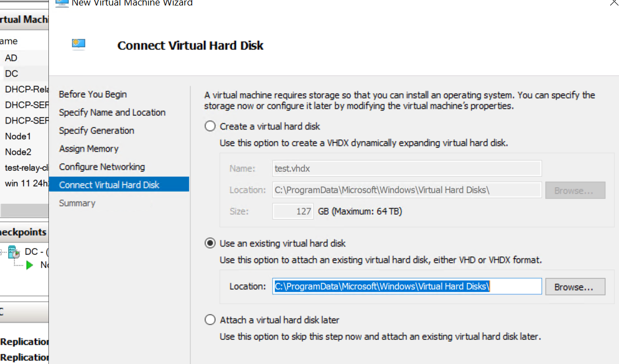Open the Specify Generation wizard step
Image resolution: width=619 pixels, height=364 pixels.
[x=96, y=131]
